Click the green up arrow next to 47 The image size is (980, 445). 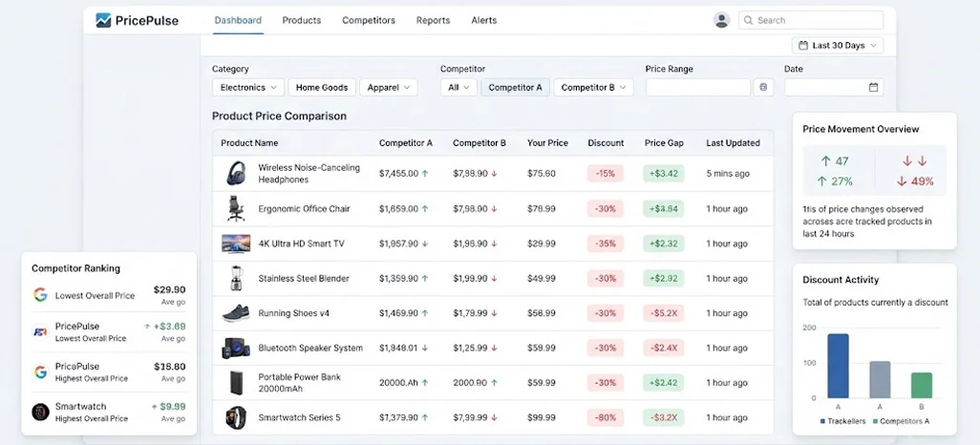pyautogui.click(x=825, y=161)
